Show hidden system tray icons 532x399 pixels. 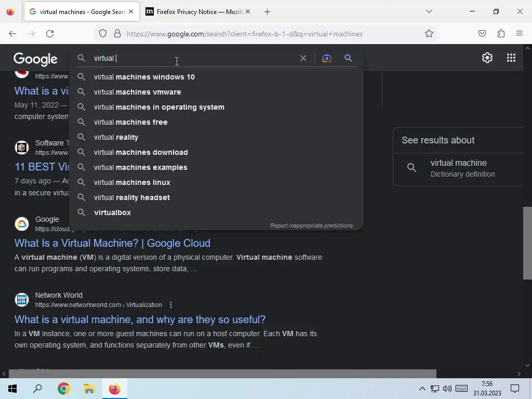coord(422,389)
